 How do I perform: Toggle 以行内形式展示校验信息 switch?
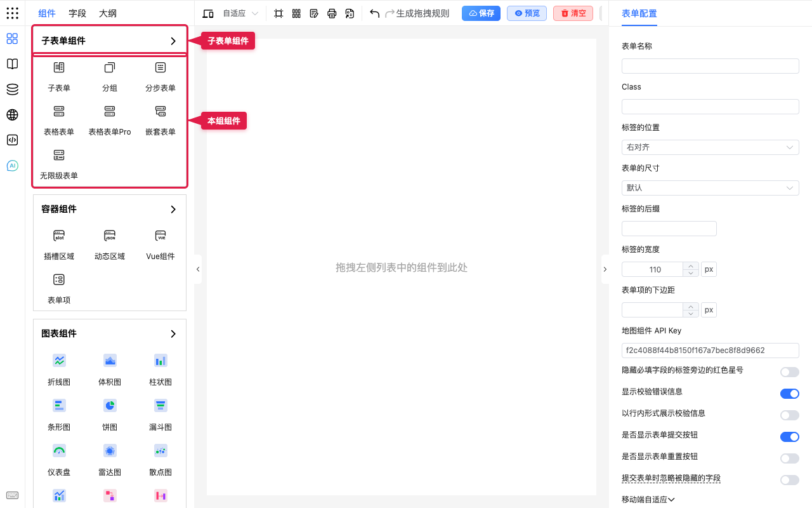coord(789,415)
